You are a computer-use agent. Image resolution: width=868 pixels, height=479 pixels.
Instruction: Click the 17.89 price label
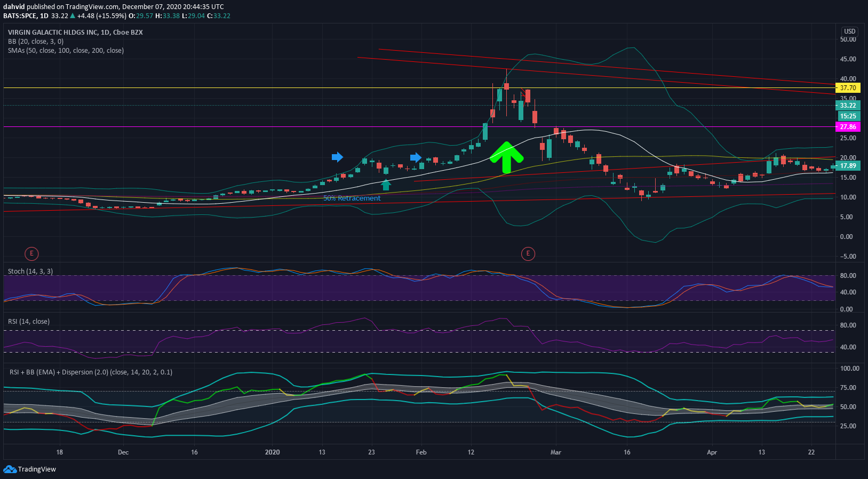coord(848,166)
